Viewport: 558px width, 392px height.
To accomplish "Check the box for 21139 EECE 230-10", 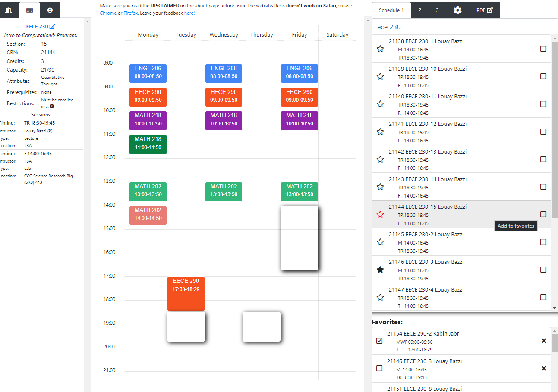I will (543, 76).
